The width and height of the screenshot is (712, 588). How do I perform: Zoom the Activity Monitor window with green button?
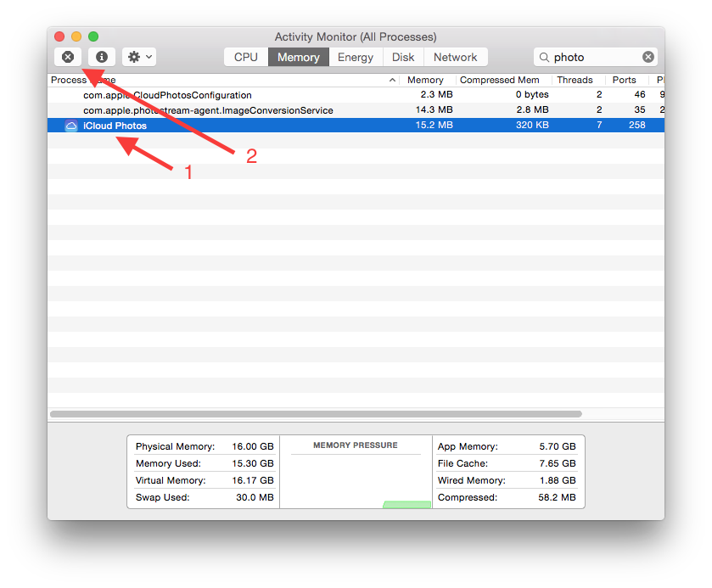(x=93, y=36)
